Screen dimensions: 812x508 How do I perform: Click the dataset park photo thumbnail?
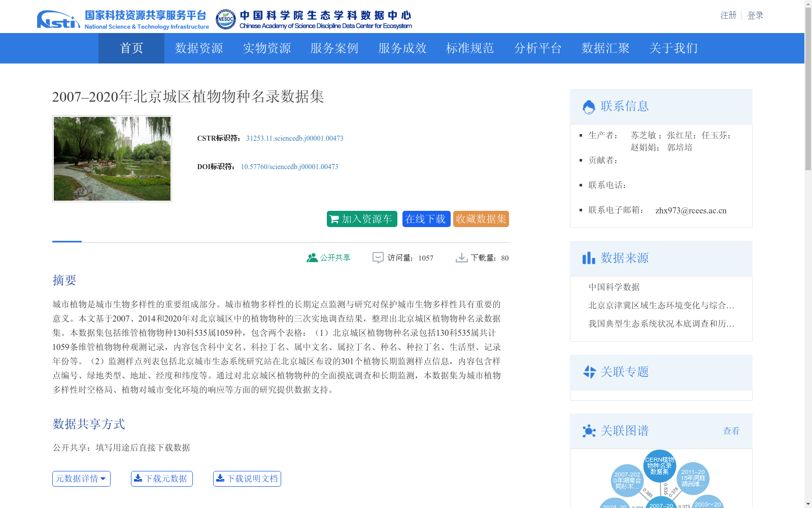pyautogui.click(x=112, y=158)
